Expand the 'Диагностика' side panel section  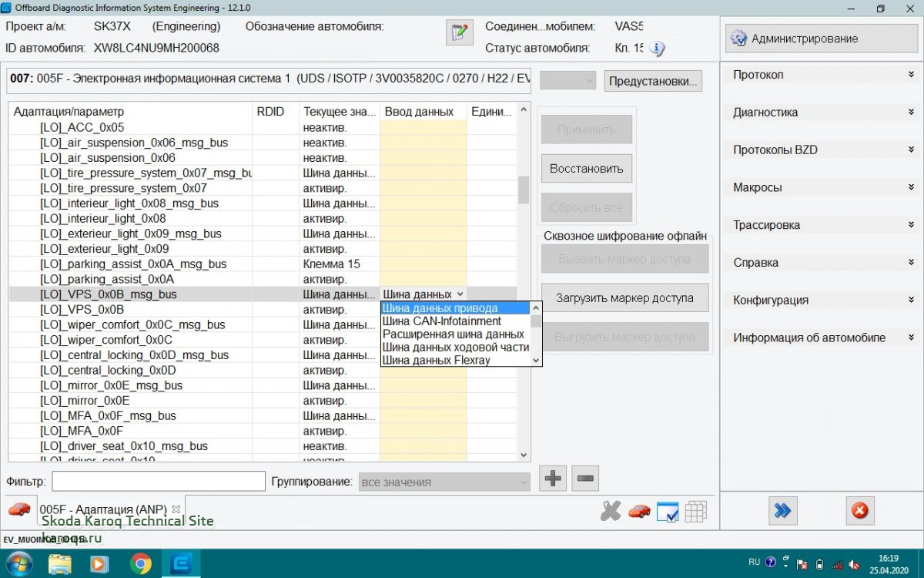pyautogui.click(x=822, y=113)
